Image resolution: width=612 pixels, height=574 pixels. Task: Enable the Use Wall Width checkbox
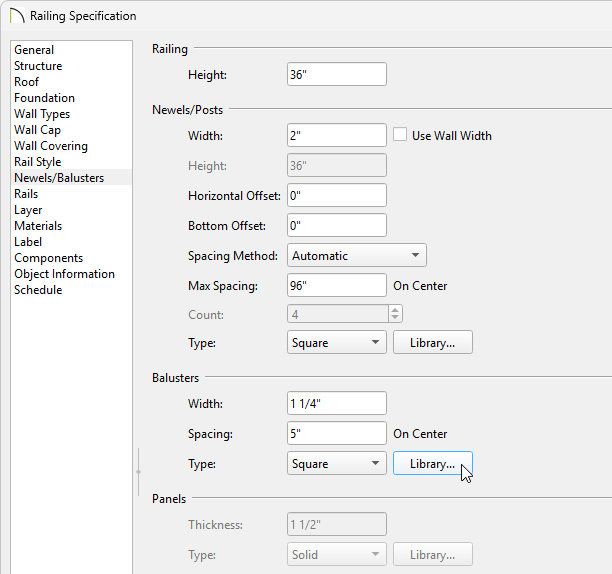(400, 135)
